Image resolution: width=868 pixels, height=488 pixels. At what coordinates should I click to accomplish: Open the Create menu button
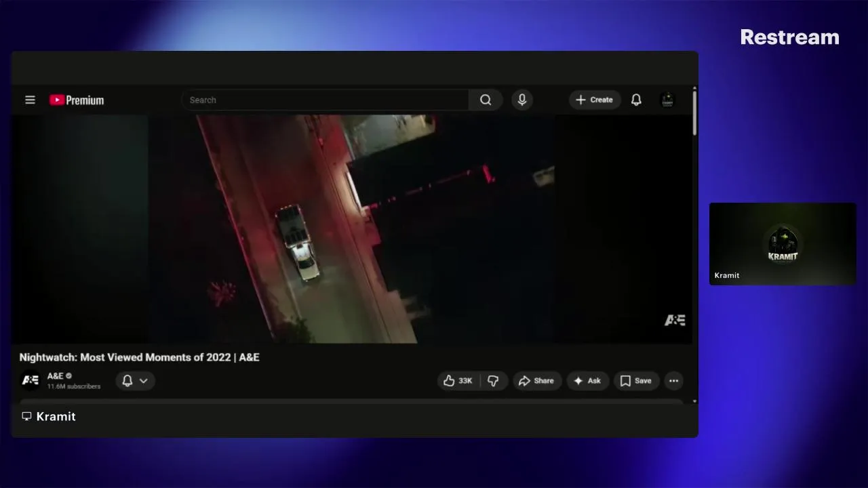(595, 100)
